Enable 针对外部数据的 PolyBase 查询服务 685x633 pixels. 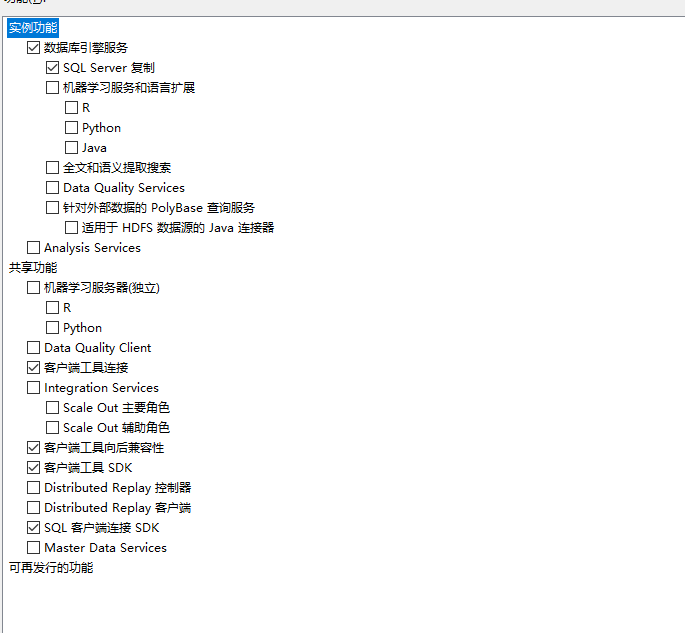pyautogui.click(x=52, y=208)
